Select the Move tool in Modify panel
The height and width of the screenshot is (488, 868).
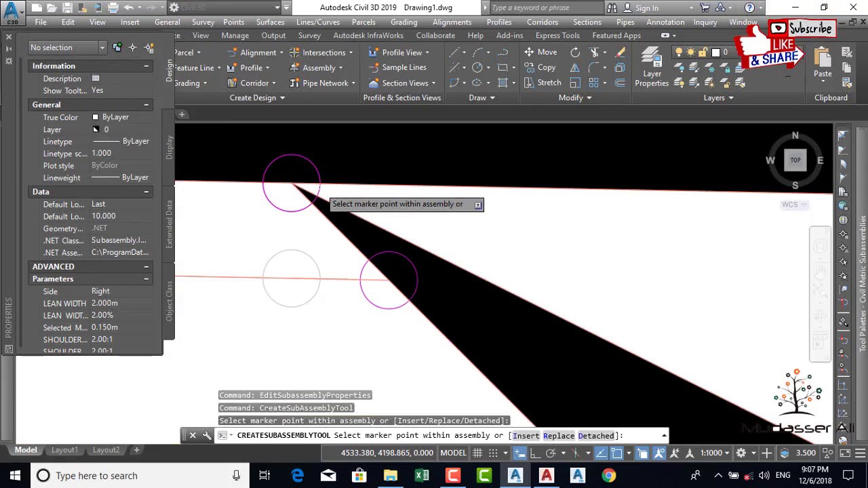(540, 52)
